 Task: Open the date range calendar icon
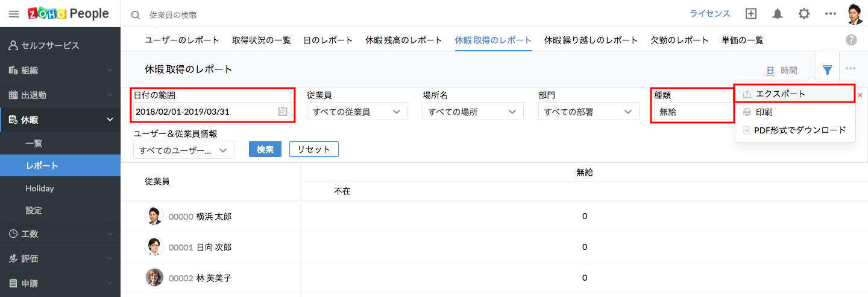(x=283, y=112)
